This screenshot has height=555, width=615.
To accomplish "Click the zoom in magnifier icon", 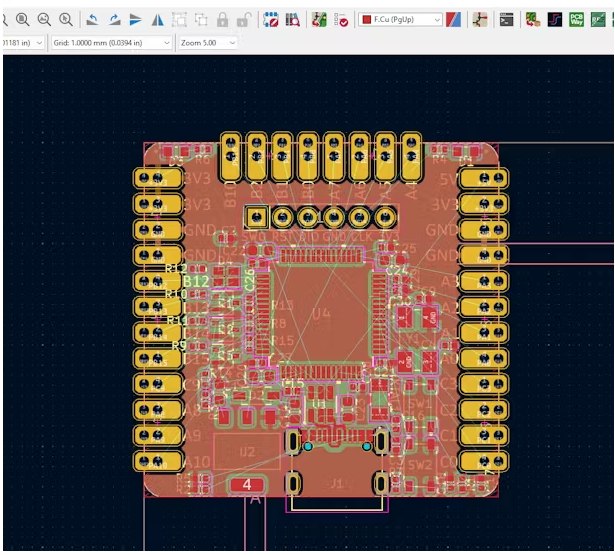I will 20,19.
